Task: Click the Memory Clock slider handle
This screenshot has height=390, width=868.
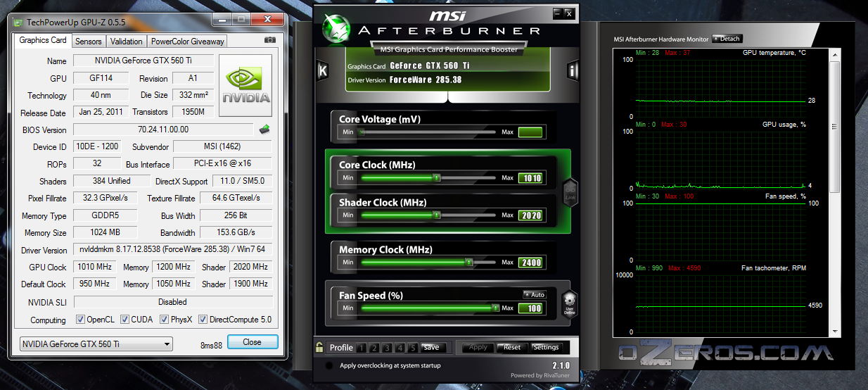Action: point(469,262)
